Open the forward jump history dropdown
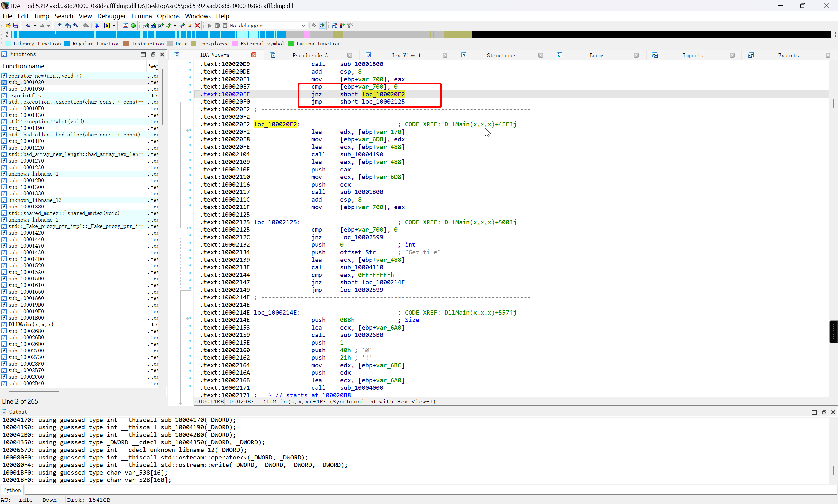 [48, 26]
